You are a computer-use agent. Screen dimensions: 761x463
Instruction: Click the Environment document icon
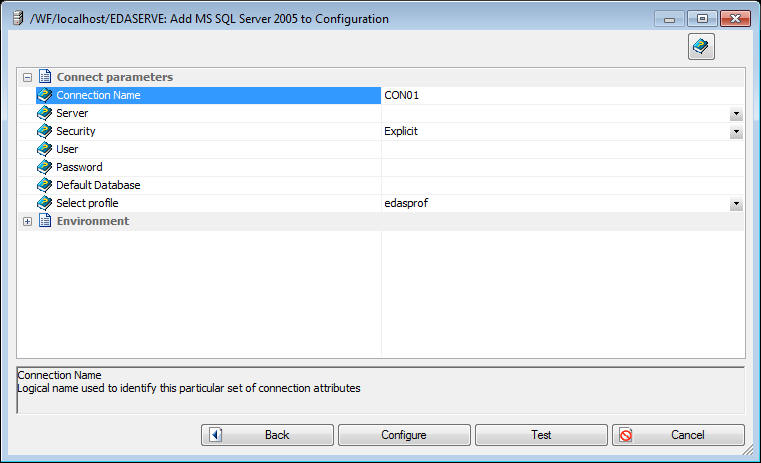point(45,221)
